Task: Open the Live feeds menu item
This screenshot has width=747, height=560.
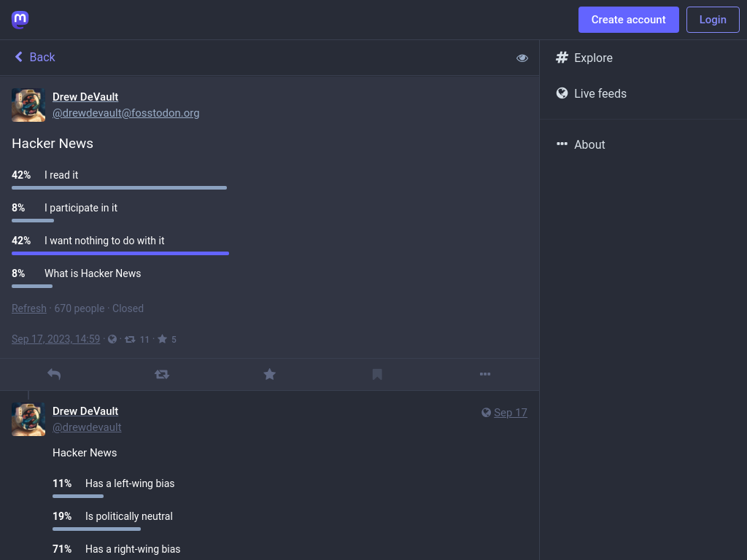Action: [x=600, y=93]
